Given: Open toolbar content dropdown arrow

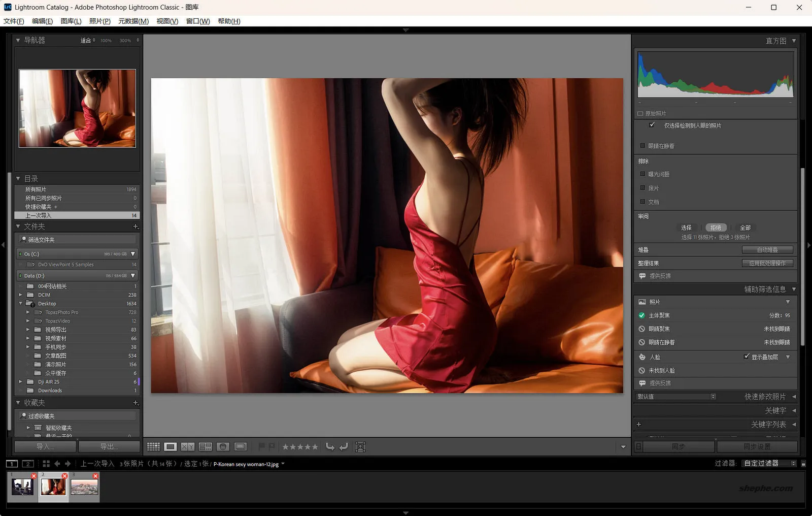Looking at the screenshot, I should (x=623, y=447).
